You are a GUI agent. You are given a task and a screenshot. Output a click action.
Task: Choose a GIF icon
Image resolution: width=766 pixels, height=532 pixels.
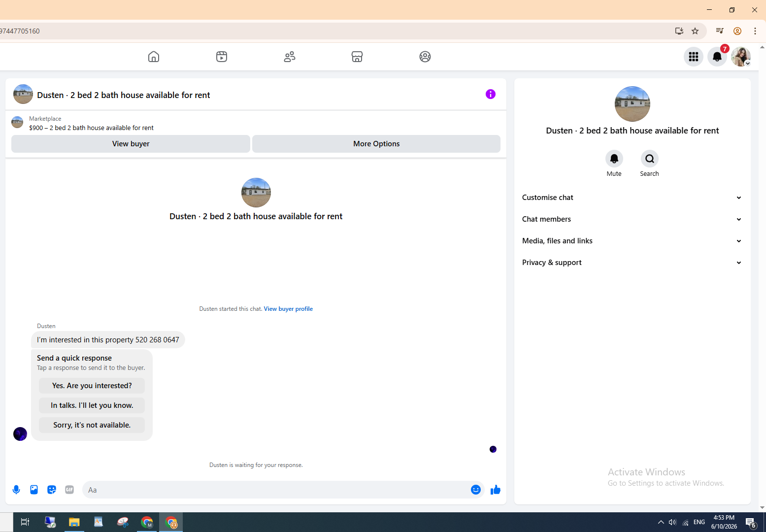[69, 490]
